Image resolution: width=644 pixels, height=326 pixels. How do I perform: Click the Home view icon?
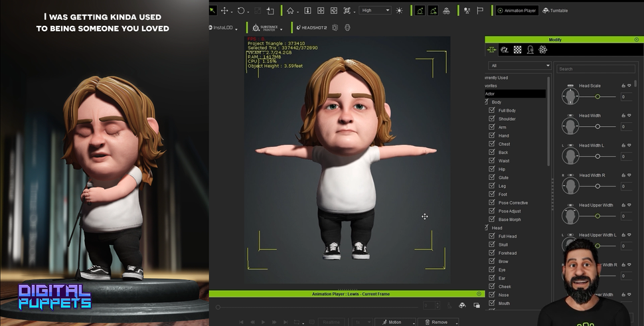click(290, 11)
